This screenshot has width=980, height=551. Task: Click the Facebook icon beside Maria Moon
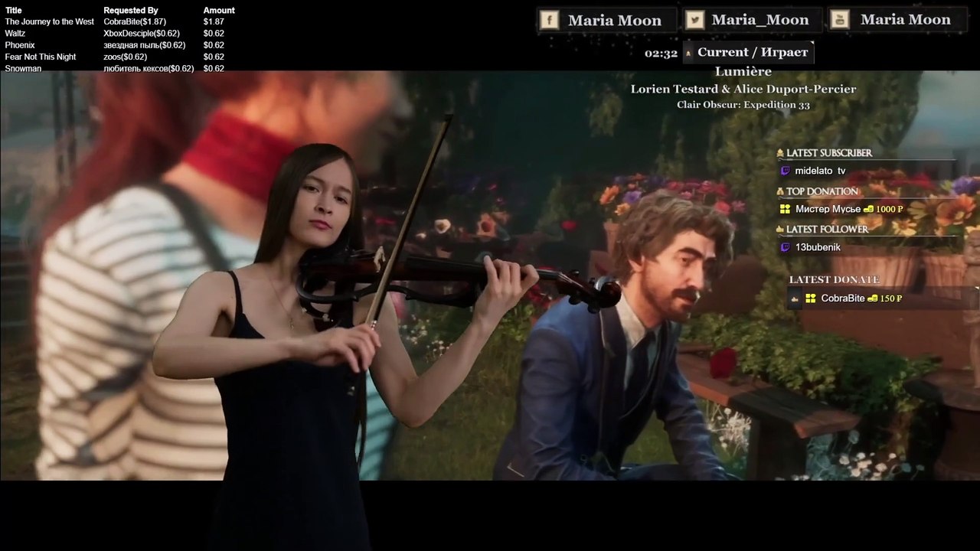(549, 20)
